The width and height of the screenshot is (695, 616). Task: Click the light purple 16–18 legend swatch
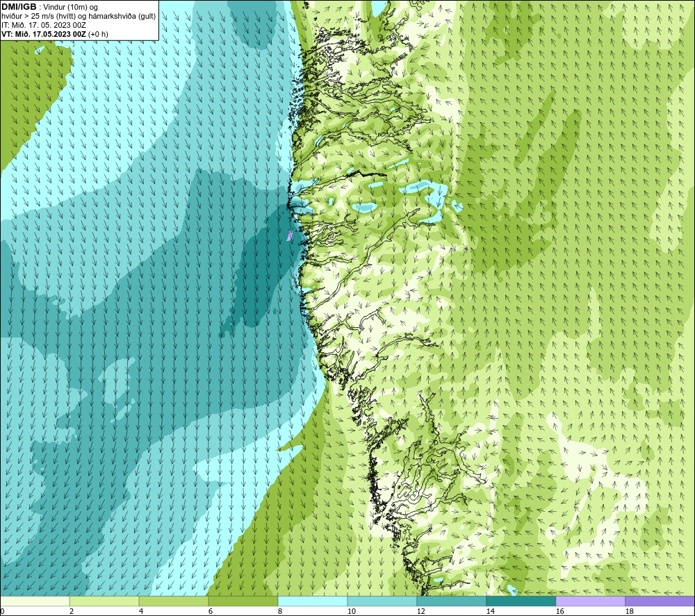(x=590, y=601)
